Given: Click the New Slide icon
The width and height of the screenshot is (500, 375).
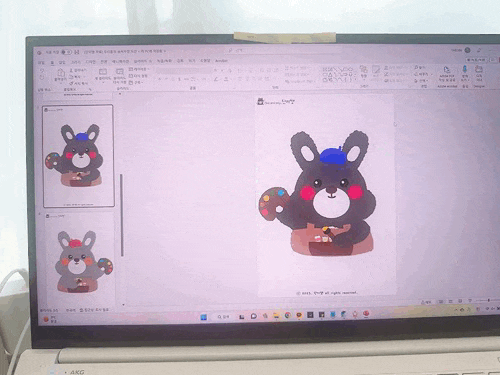Looking at the screenshot, I should [103, 72].
